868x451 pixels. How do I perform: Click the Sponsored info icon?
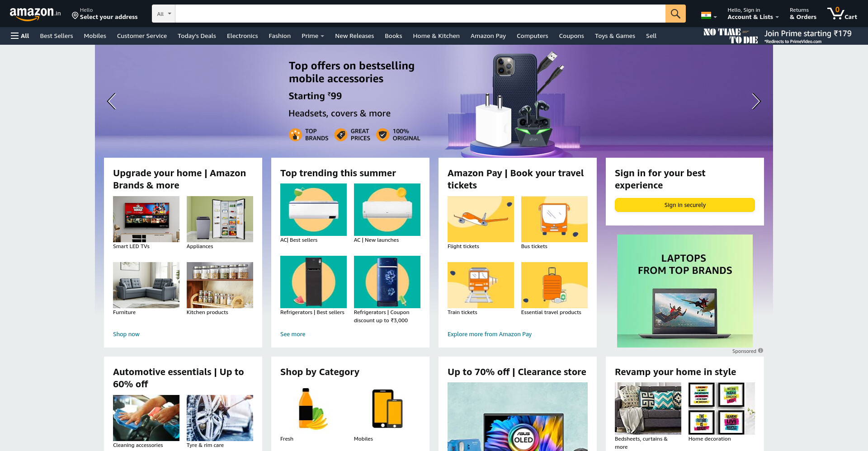click(x=761, y=351)
